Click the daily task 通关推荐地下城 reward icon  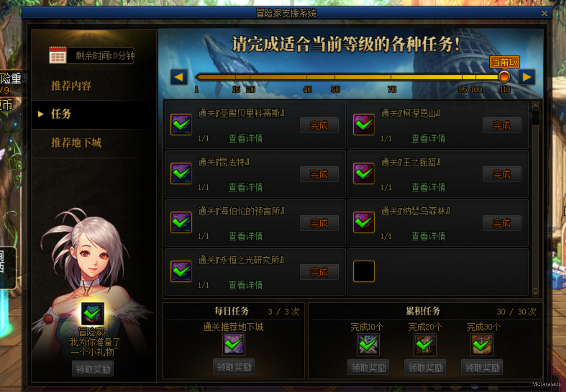coord(233,344)
